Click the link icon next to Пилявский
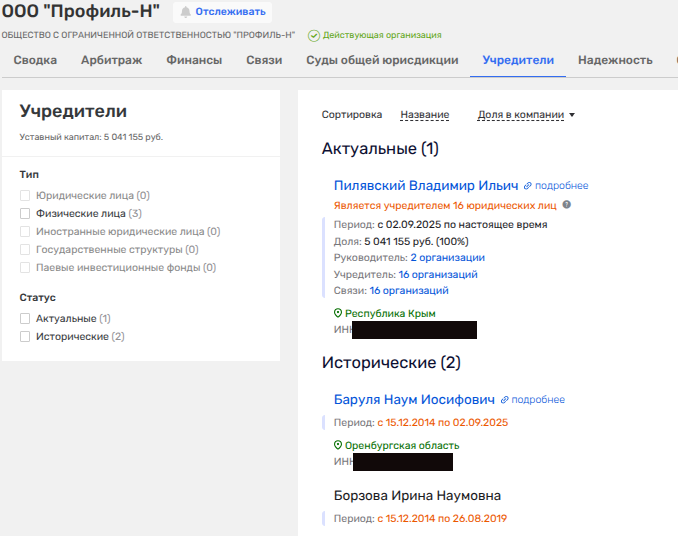The height and width of the screenshot is (536, 678). pyautogui.click(x=528, y=186)
